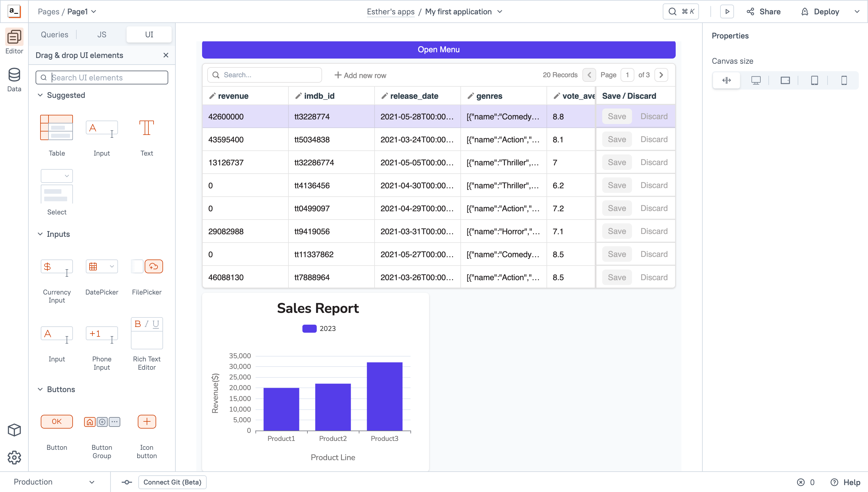Viewport: 868px width, 492px height.
Task: Switch to the JS tab in left panel
Action: [x=101, y=34]
